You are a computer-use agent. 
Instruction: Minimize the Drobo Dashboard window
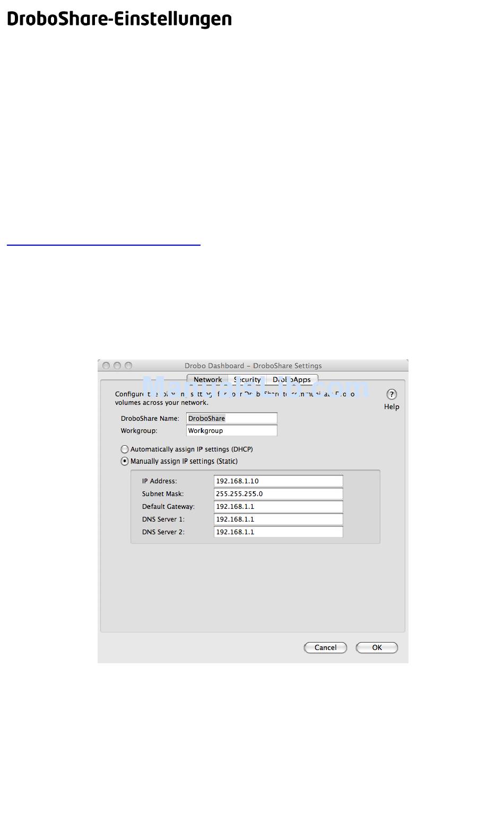[117, 366]
